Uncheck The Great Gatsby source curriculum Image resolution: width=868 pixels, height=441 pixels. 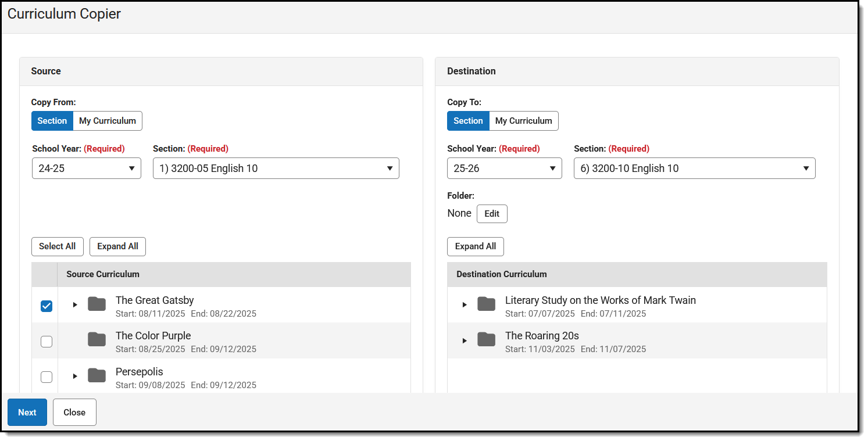coord(46,306)
